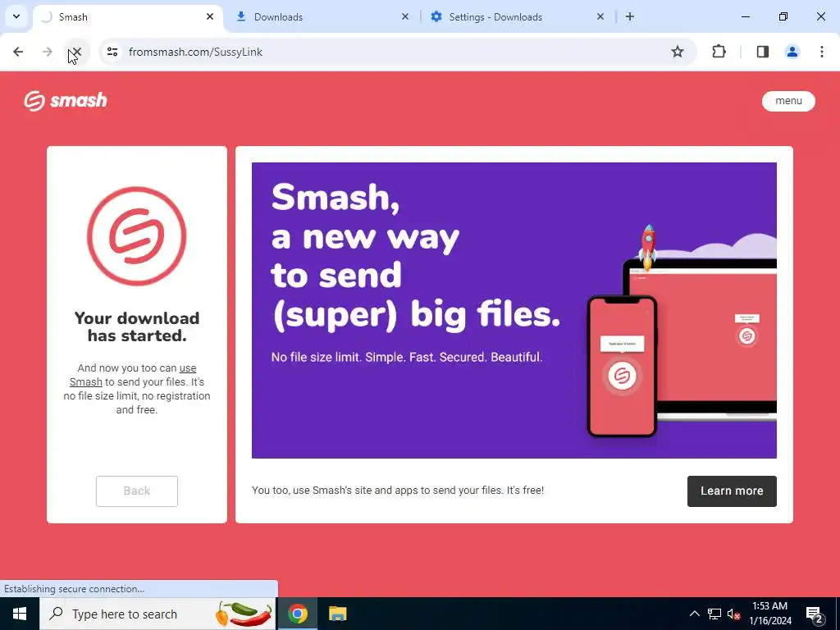Viewport: 840px width, 630px height.
Task: Click the 'Establishing secure connection...' status text
Action: coord(74,589)
